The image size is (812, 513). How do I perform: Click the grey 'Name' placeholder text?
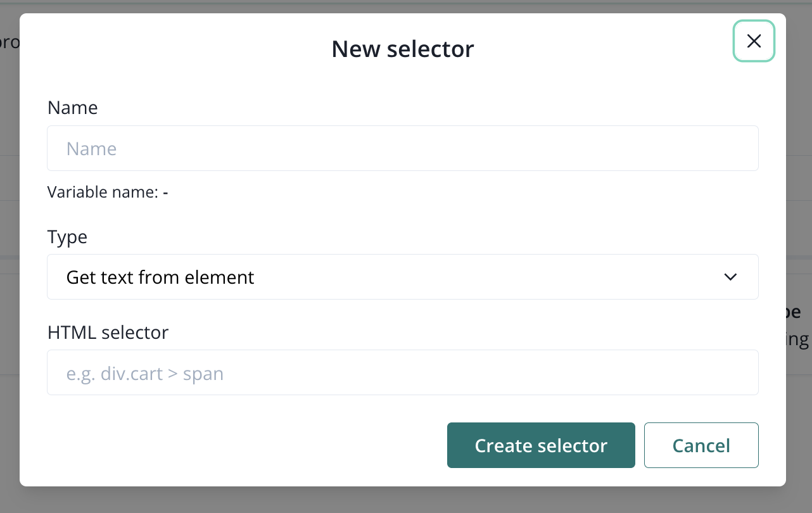[x=91, y=149]
